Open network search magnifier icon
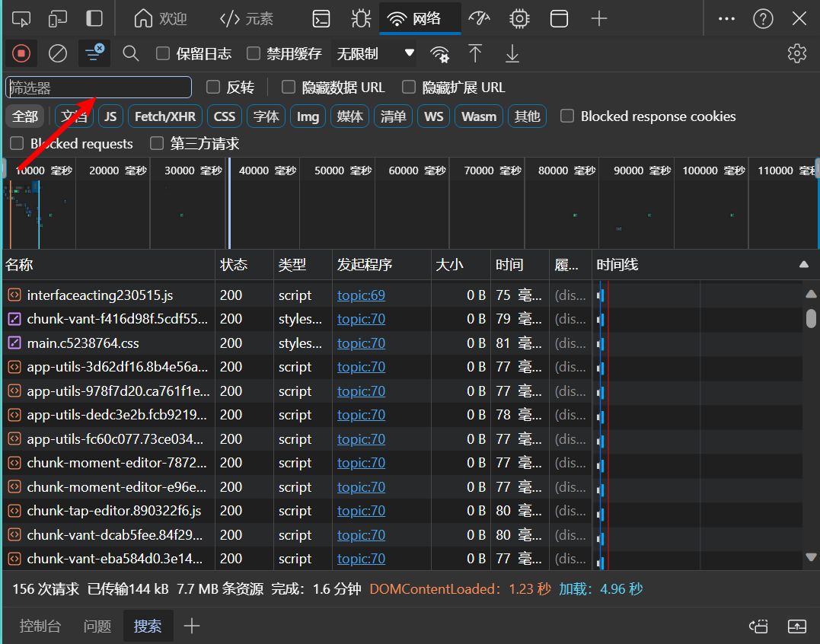Viewport: 820px width, 644px height. coord(131,53)
